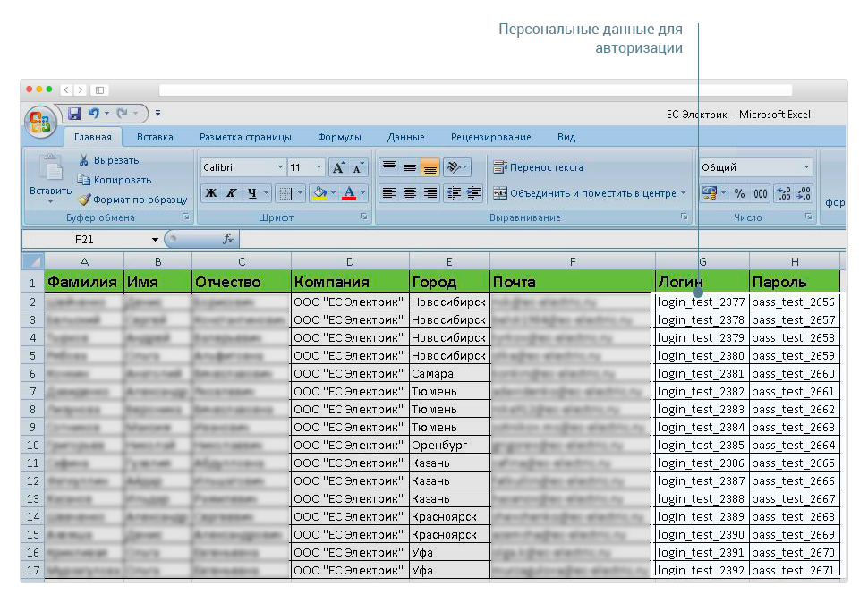Open Выравнивание group dialog launcher
Screen dimensions: 868x595
(x=685, y=217)
